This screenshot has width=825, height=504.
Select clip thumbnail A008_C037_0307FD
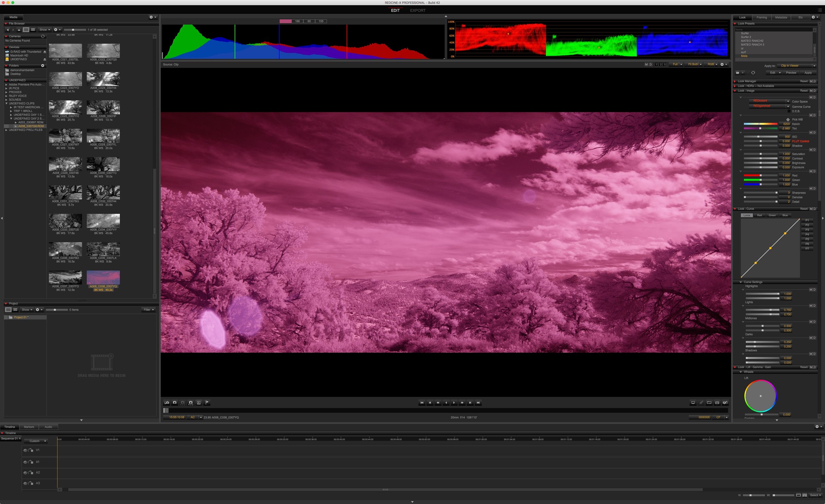point(65,277)
